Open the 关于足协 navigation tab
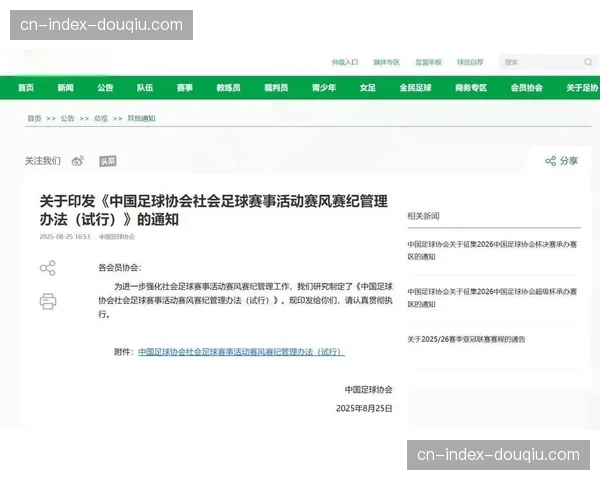Screen dimensions: 600x480 [582, 88]
